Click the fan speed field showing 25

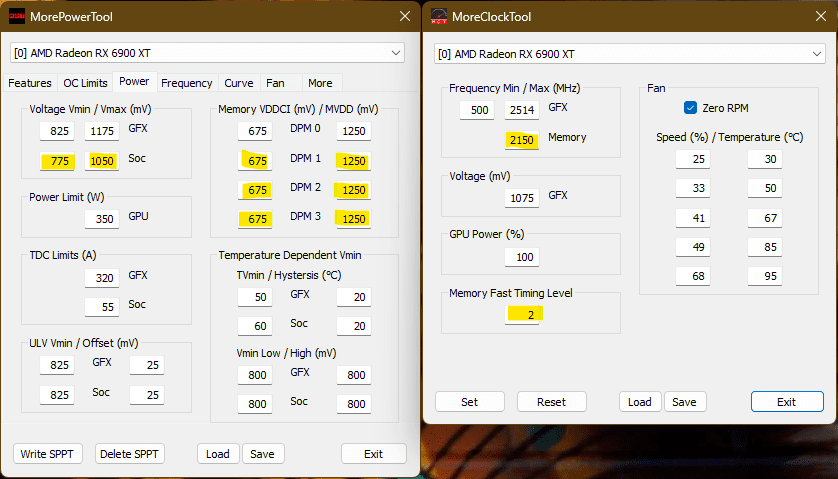click(x=693, y=159)
